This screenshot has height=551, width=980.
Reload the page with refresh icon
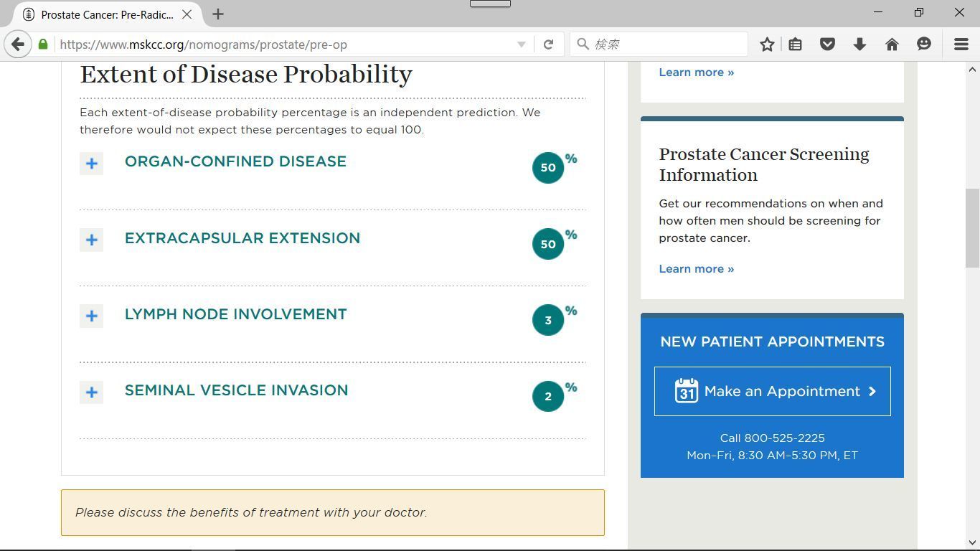(548, 44)
